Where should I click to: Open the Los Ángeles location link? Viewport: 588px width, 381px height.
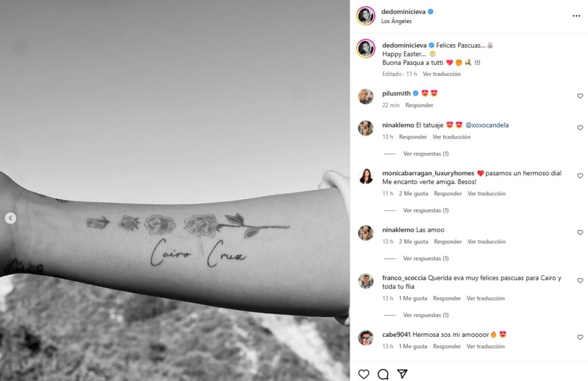coord(396,21)
